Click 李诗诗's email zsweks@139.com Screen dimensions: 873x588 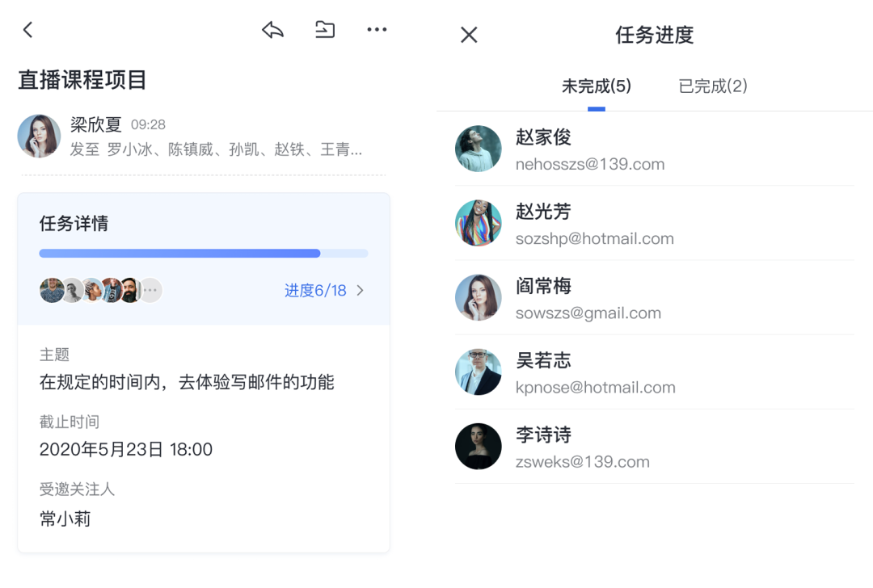(x=582, y=462)
